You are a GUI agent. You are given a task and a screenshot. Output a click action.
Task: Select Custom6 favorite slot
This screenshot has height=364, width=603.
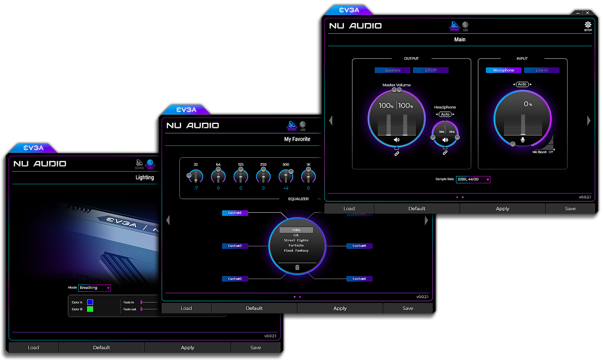pos(359,279)
